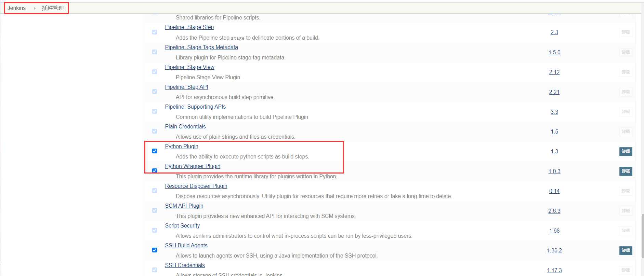Click the Resource Disposer Plugin checkbox

[x=155, y=191]
